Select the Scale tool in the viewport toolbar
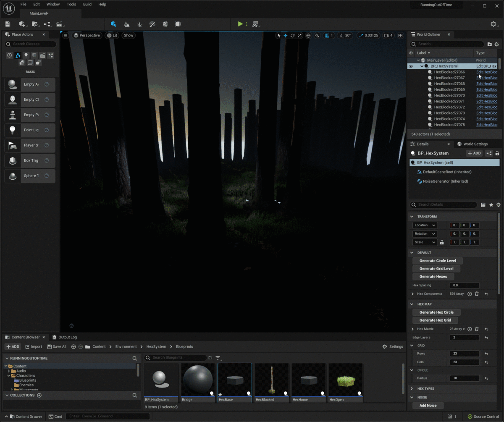Screen dimensions: 504x422 tap(299, 35)
